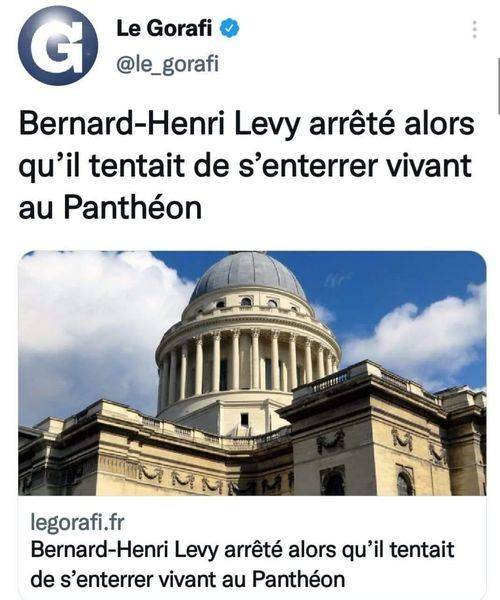Open the @le_gorafi handle link
Image resolution: width=500 pixels, height=600 pixels.
coord(167,64)
